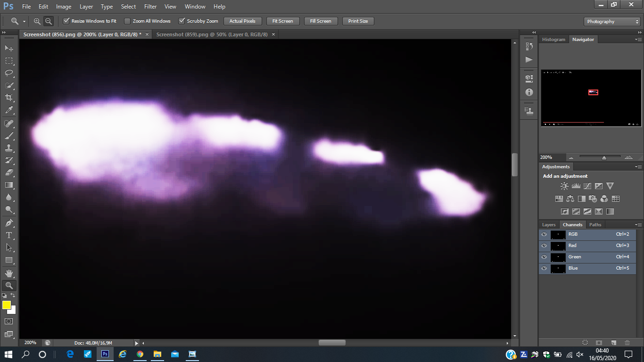
Task: Uncheck Resize Windows to Fit
Action: [66, 21]
